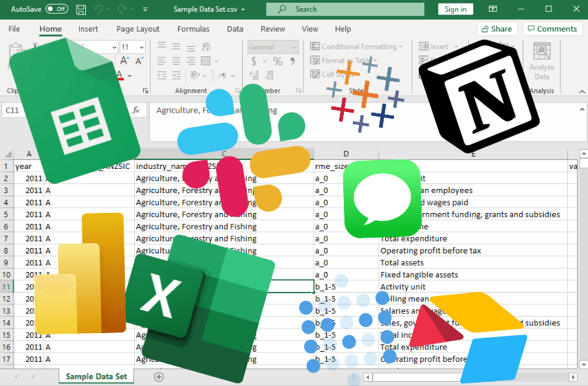The image size is (588, 386).
Task: Click the Select All corner triangle
Action: (x=7, y=154)
